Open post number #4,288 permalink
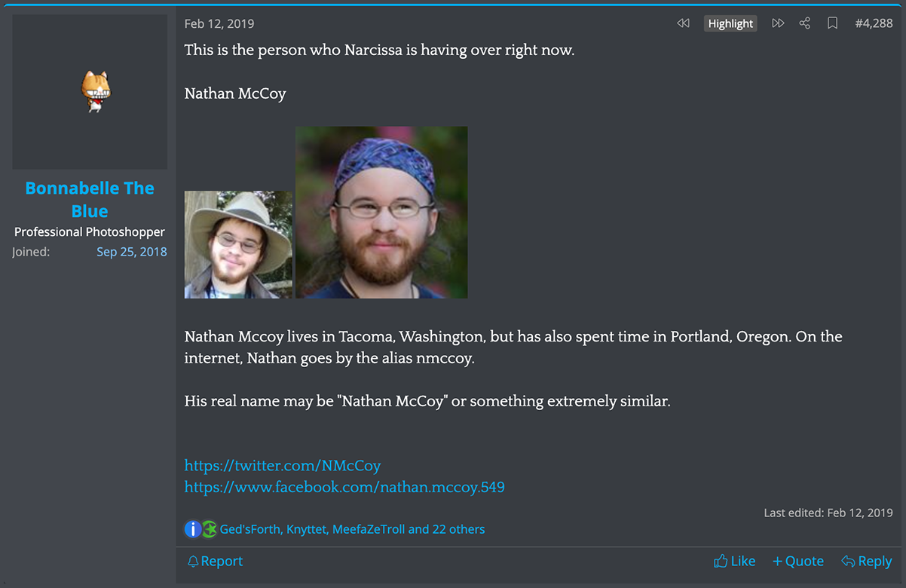The image size is (906, 588). click(874, 23)
